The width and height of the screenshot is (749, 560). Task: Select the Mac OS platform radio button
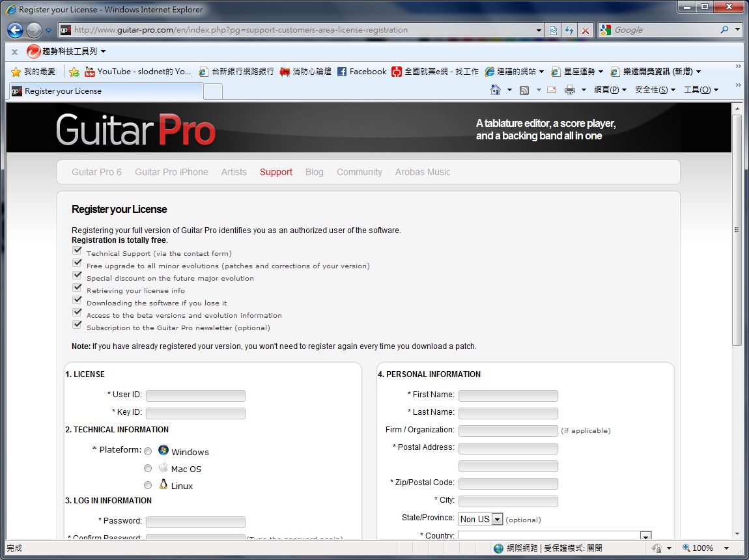tap(148, 468)
